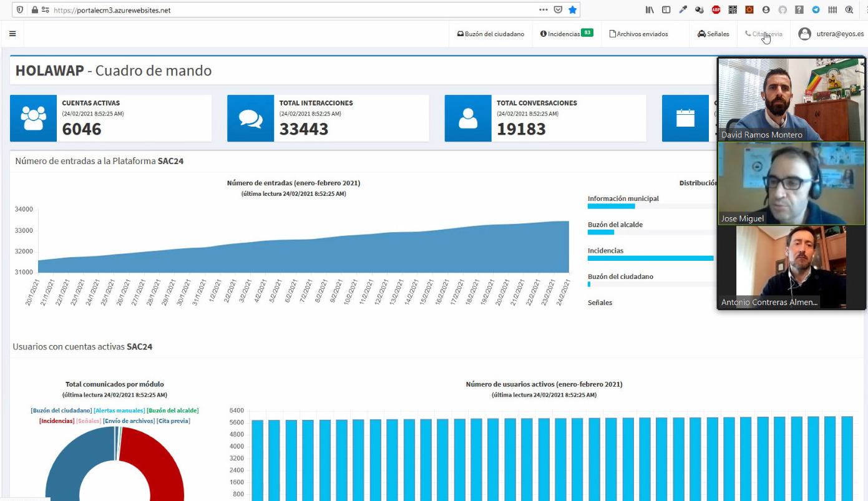
Task: Click the Buzón del ciudadano distribution label
Action: tap(620, 276)
